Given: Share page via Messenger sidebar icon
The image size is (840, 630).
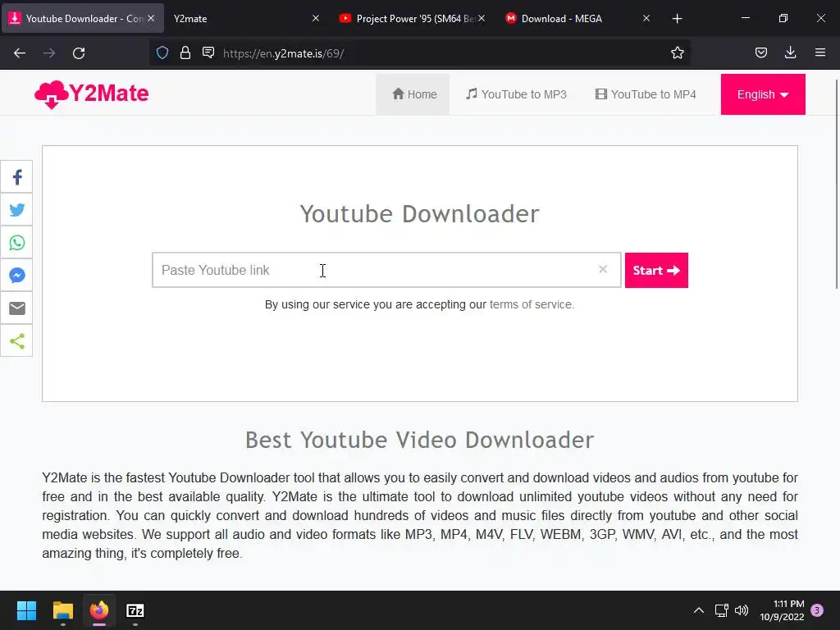Looking at the screenshot, I should 16,276.
